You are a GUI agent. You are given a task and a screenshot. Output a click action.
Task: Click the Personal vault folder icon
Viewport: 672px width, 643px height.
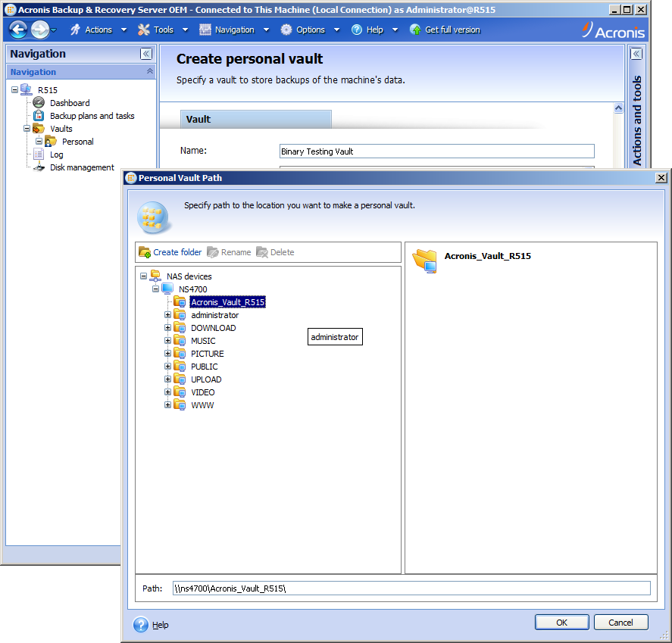click(x=51, y=141)
